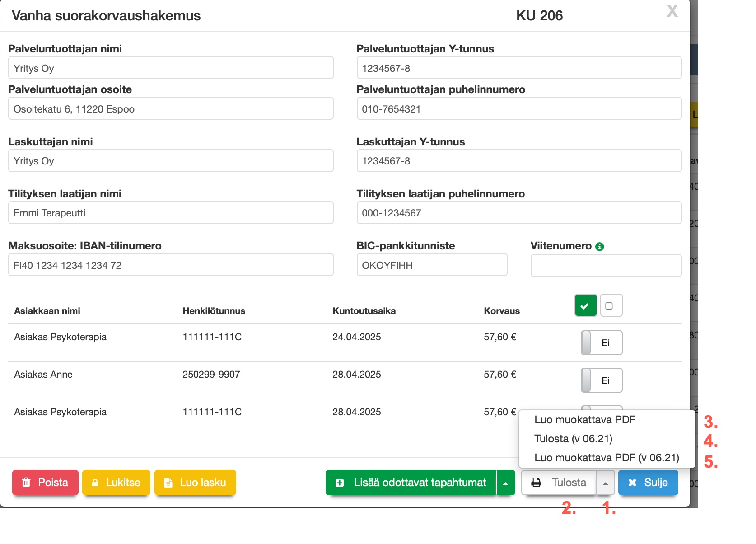Screen dimensions: 756x544
Task: Select the first Luo muokattava PDF option
Action: [x=584, y=420]
